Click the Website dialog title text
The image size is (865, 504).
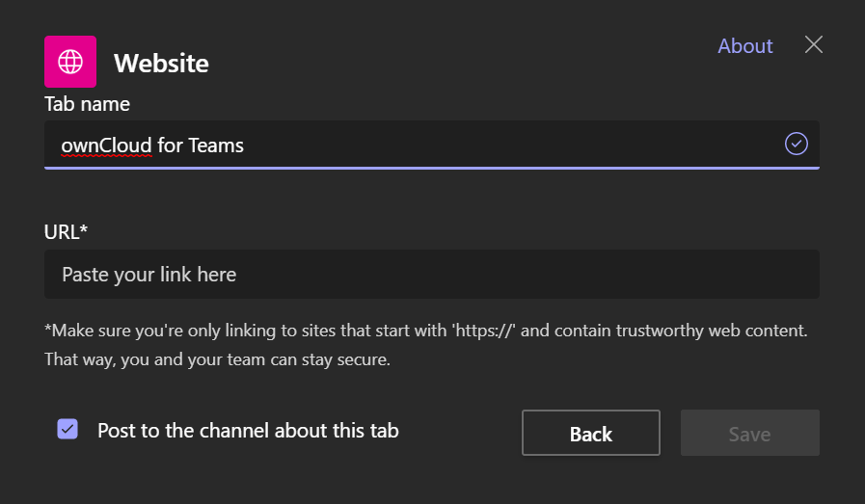tap(161, 63)
